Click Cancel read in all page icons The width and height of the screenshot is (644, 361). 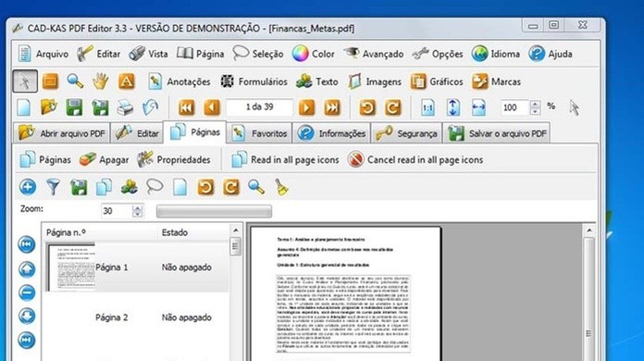pos(415,160)
